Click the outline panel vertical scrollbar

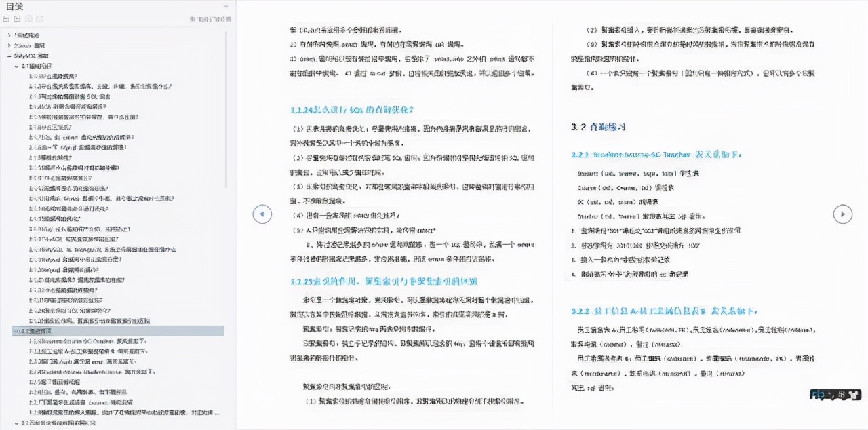point(226,110)
